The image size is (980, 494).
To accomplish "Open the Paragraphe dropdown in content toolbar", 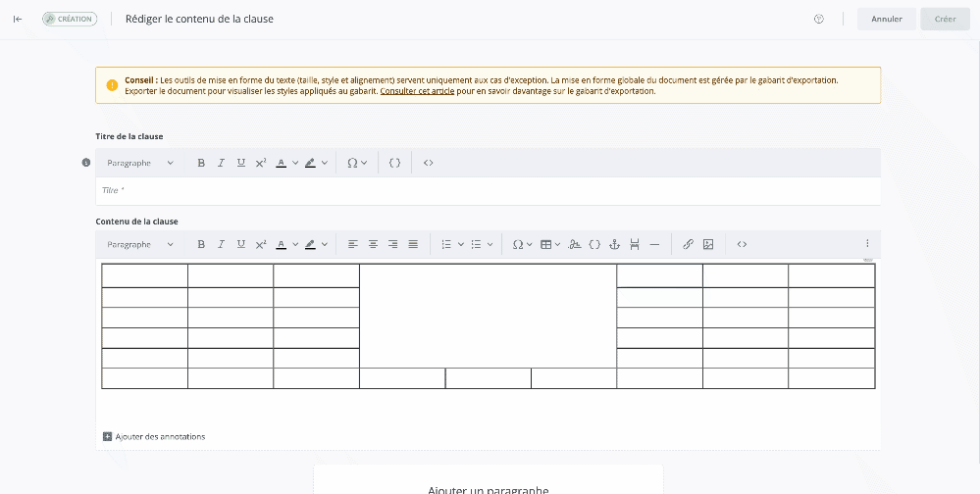I will (140, 244).
